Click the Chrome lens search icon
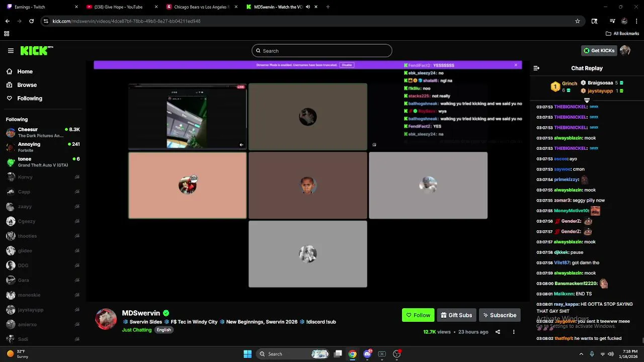Screen dimensions: 644x362 click(x=594, y=21)
